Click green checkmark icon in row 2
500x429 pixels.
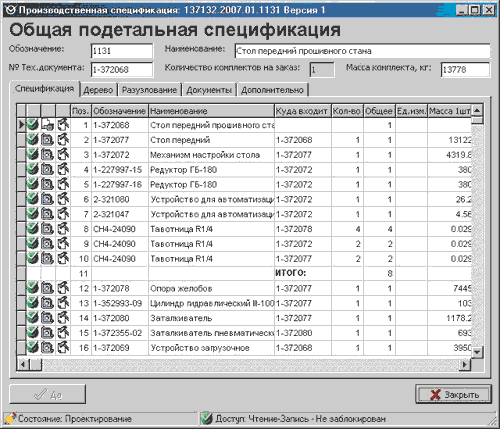pos(33,140)
